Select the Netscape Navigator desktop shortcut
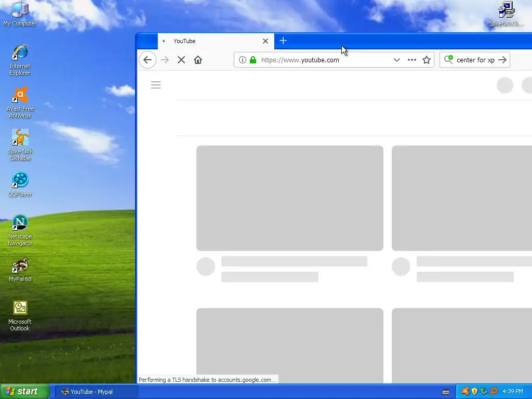 pyautogui.click(x=20, y=231)
